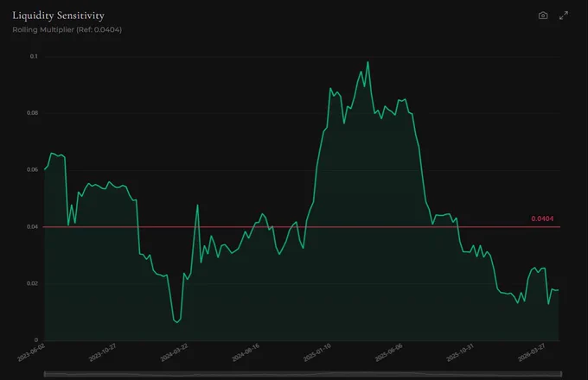588x380 pixels.
Task: Click the 2023-10-27 date label
Action: click(102, 352)
